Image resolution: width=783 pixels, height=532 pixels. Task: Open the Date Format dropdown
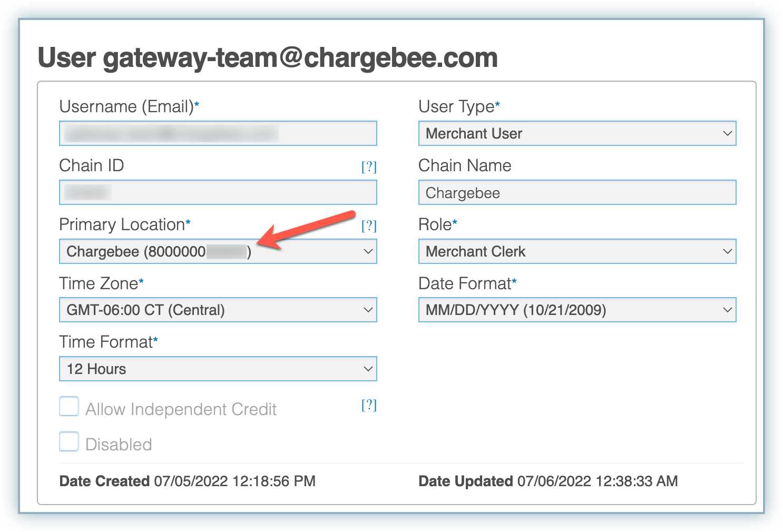tap(577, 310)
